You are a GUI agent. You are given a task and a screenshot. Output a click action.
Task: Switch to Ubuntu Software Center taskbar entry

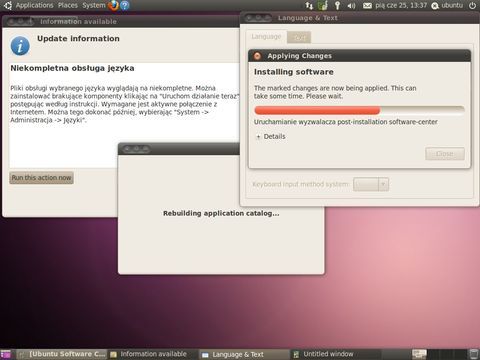[62, 354]
